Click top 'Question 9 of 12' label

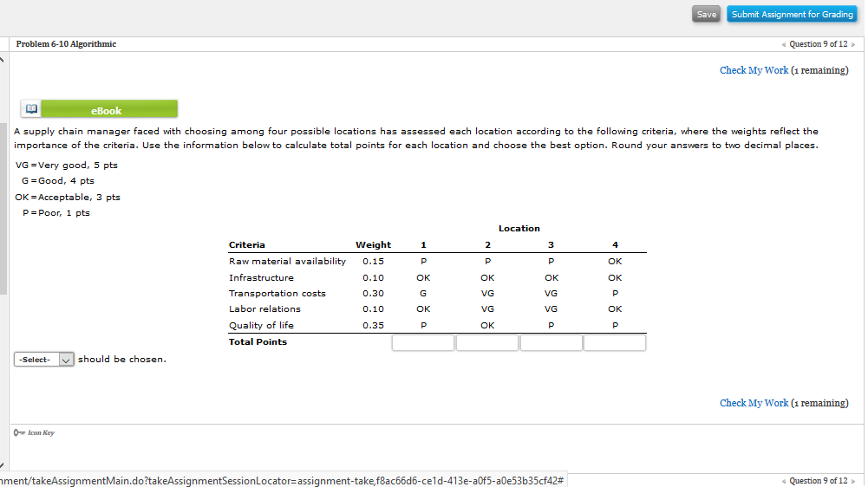(x=819, y=44)
